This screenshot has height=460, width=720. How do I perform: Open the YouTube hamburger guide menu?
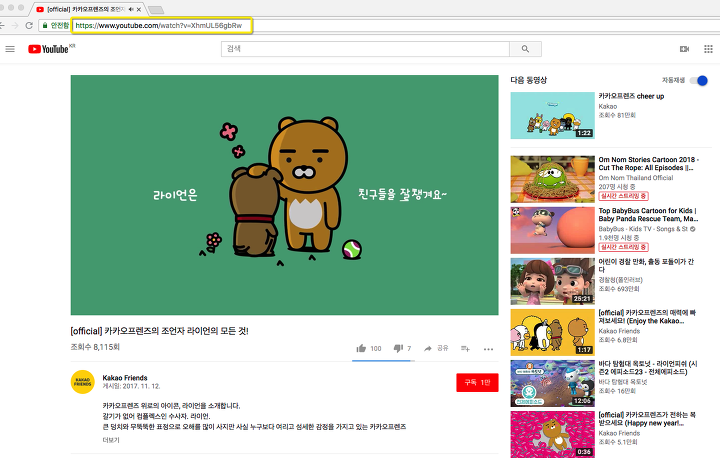(x=10, y=49)
